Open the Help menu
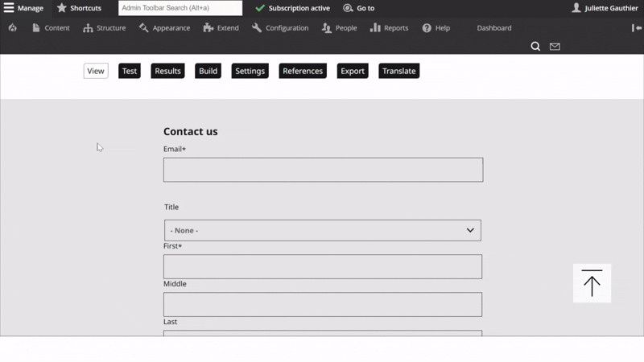Viewport: 644px width, 362px height. click(436, 27)
